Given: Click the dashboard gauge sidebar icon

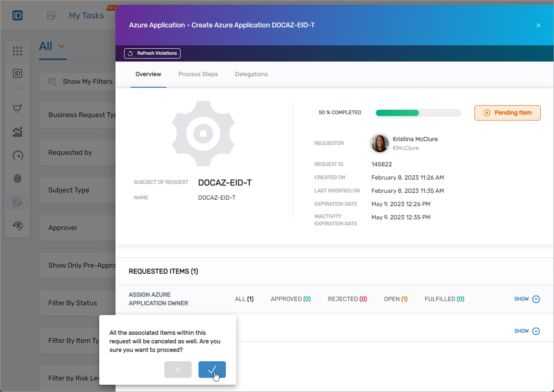Looking at the screenshot, I should click(x=18, y=155).
